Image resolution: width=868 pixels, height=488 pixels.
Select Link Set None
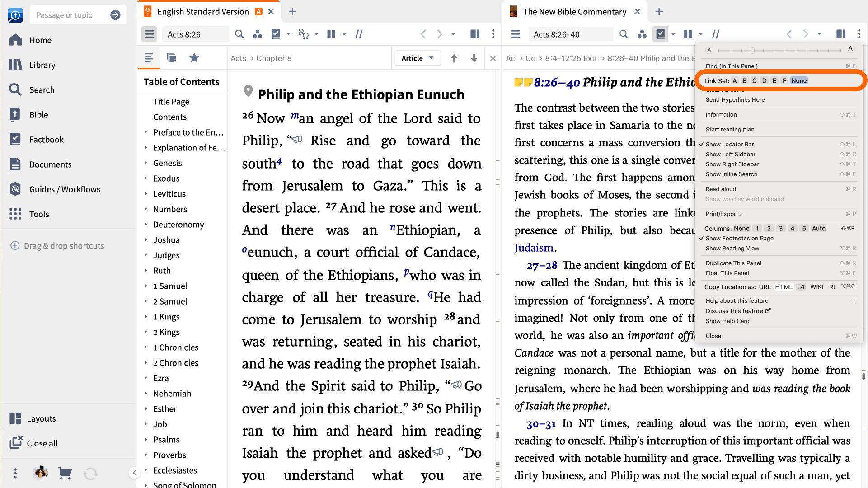(799, 81)
